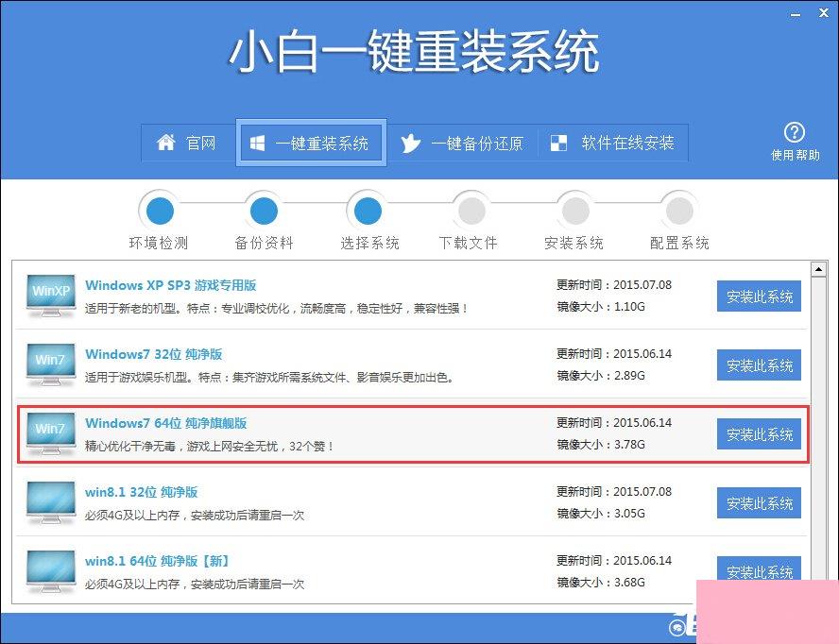Switch to 软件在线安装 tab
The image size is (839, 644).
pos(612,143)
